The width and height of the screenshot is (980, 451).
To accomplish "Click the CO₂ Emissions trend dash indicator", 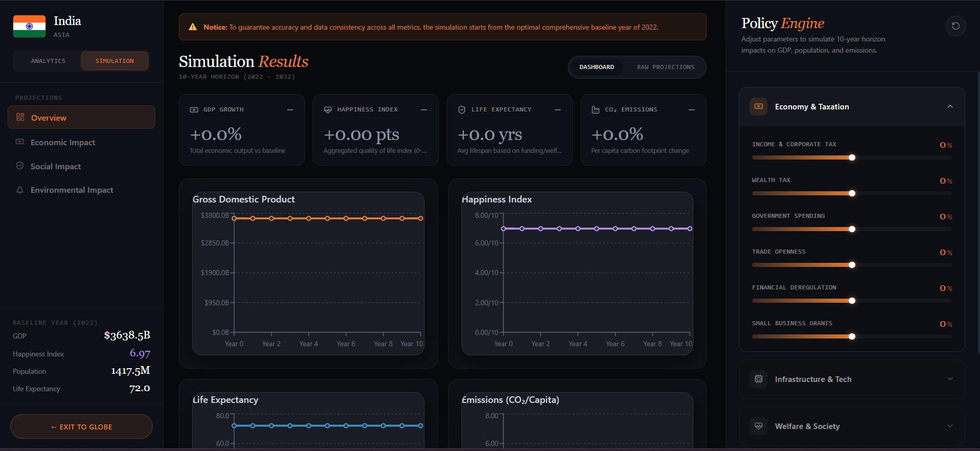I will [692, 109].
